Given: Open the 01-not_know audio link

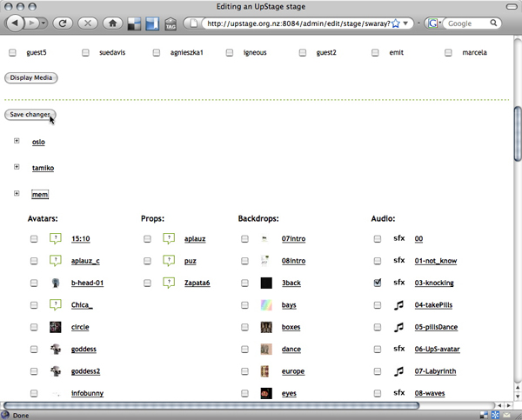Looking at the screenshot, I should click(436, 261).
